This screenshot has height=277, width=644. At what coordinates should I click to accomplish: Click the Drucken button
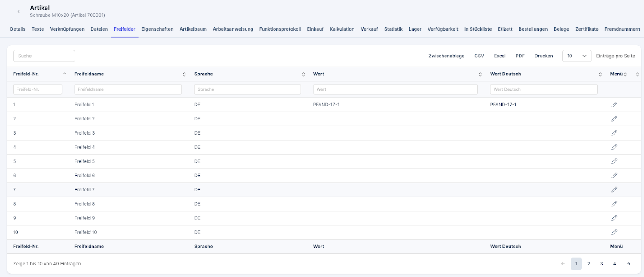pos(543,56)
